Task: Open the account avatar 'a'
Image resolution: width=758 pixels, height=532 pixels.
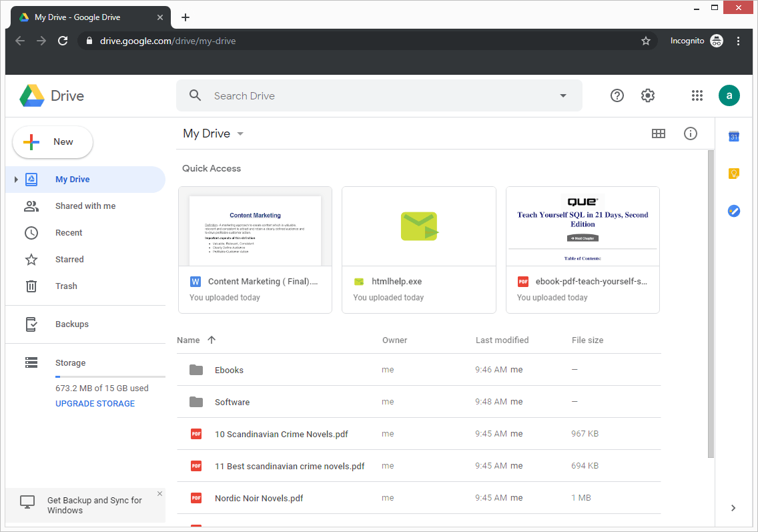Action: [729, 95]
